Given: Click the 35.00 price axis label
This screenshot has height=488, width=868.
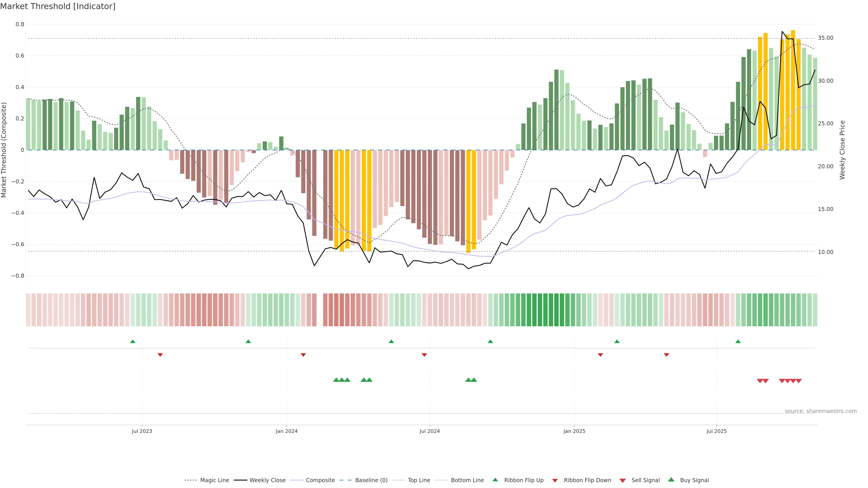Looking at the screenshot, I should [x=826, y=38].
